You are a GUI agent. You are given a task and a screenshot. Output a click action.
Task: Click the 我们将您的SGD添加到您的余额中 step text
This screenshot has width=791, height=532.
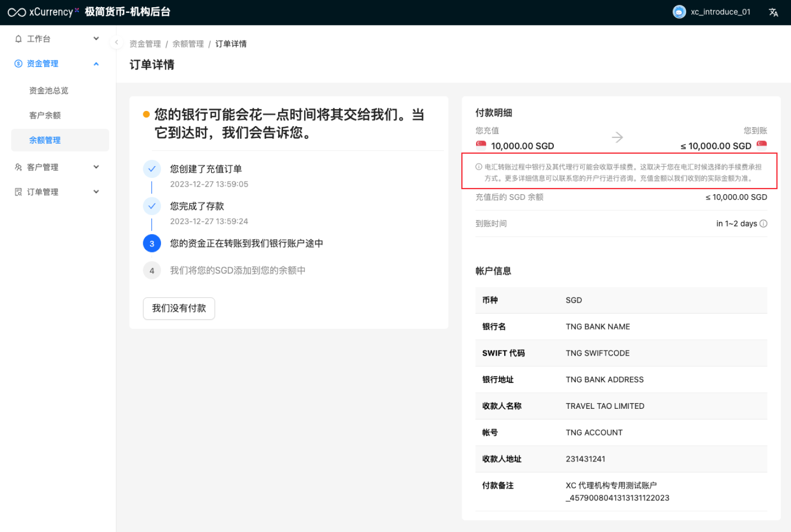238,271
